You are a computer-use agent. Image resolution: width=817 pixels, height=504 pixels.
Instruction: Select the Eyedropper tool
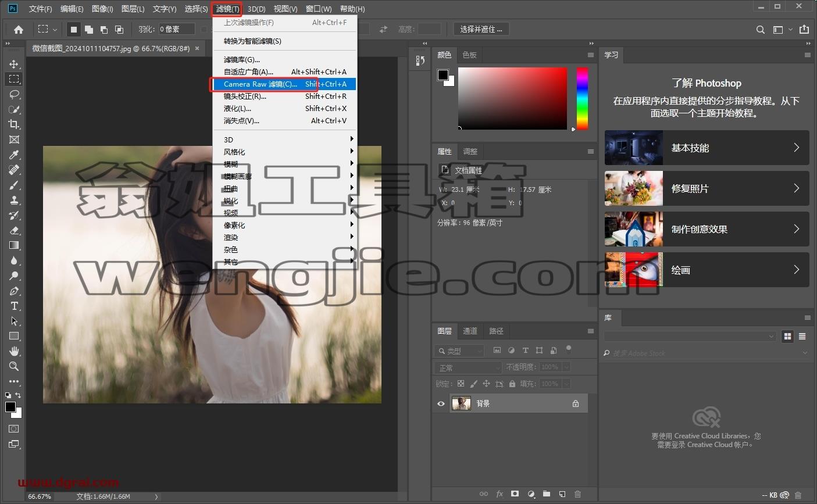pyautogui.click(x=14, y=155)
